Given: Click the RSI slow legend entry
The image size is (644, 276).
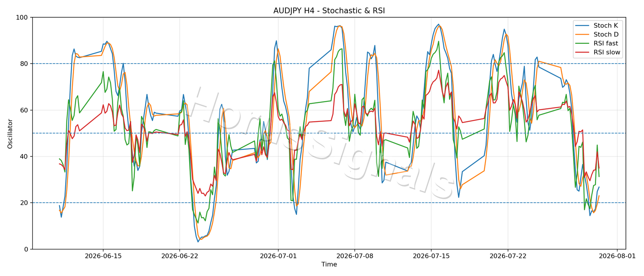Looking at the screenshot, I should [598, 52].
